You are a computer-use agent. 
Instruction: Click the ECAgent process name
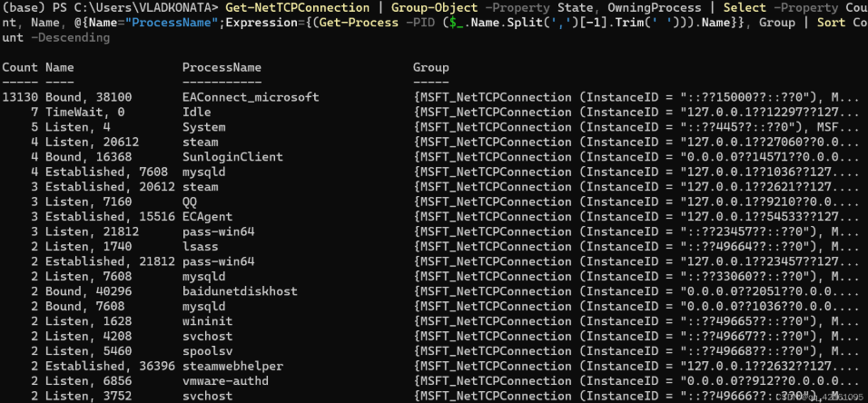point(208,217)
